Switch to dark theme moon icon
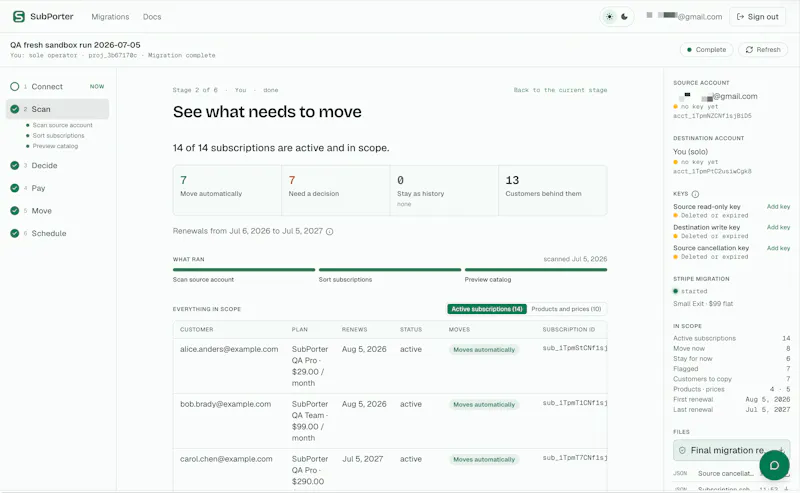 624,17
